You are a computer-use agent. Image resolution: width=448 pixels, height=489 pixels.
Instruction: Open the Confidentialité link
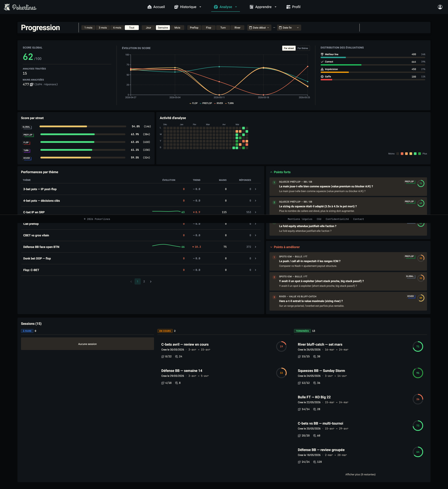point(337,219)
